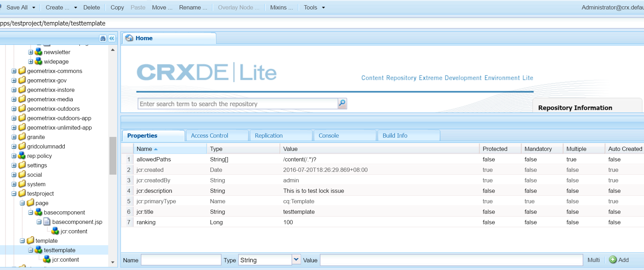644x270 pixels.
Task: Select the Properties tab
Action: 153,136
